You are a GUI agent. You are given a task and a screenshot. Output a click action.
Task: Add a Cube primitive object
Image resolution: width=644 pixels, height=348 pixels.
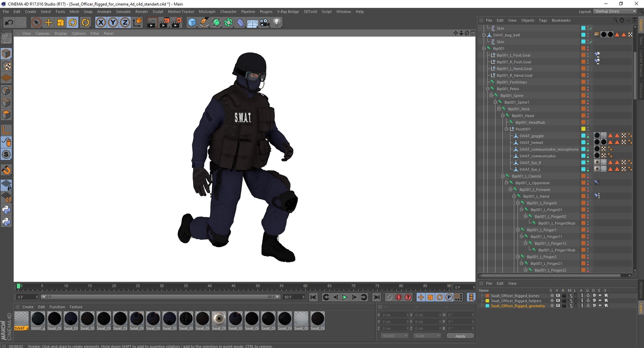(192, 22)
